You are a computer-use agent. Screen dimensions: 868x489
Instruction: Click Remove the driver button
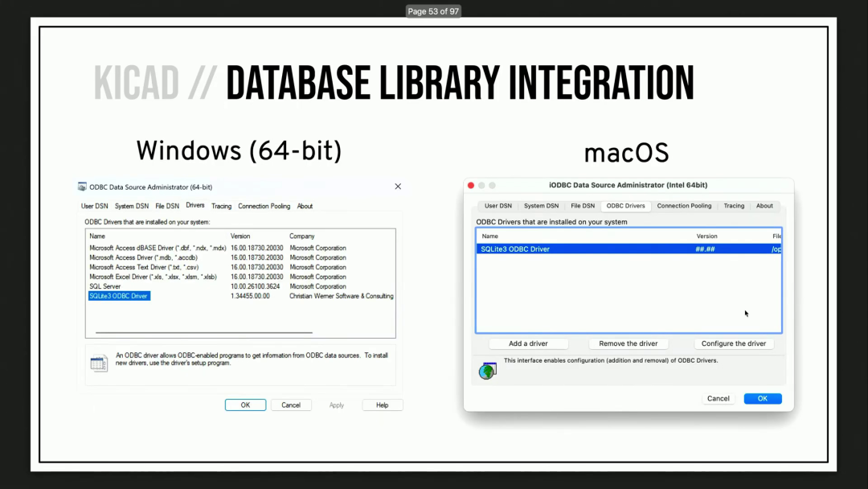[x=628, y=344]
